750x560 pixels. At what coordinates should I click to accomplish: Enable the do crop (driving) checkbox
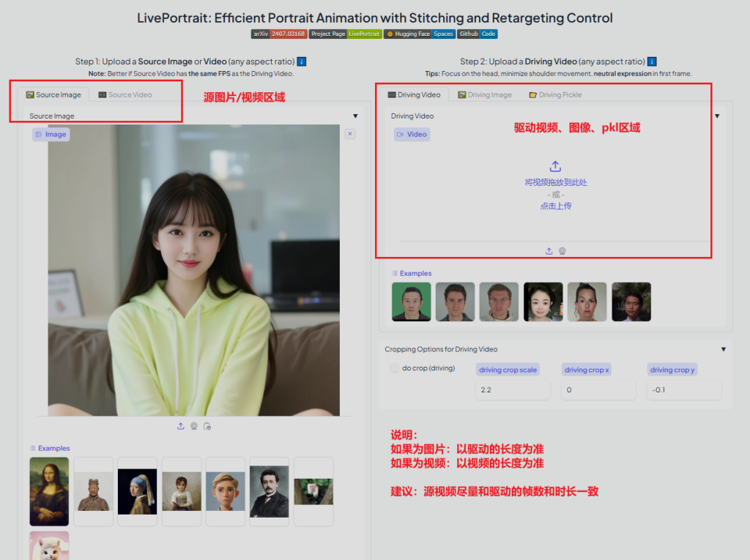pos(393,368)
